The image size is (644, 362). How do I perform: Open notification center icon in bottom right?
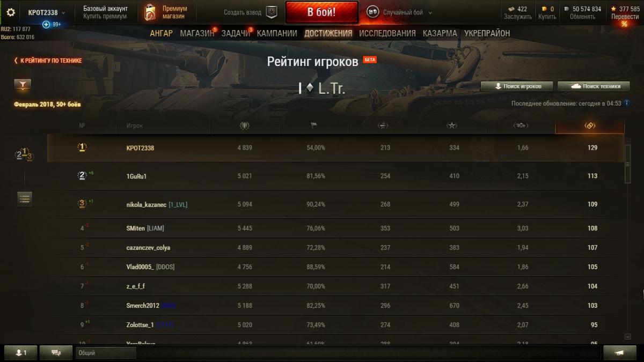619,352
